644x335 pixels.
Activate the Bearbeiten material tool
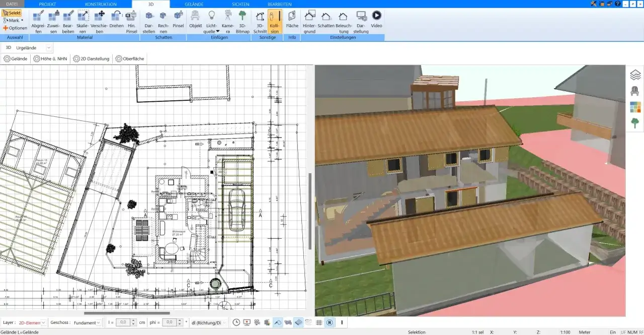68,22
